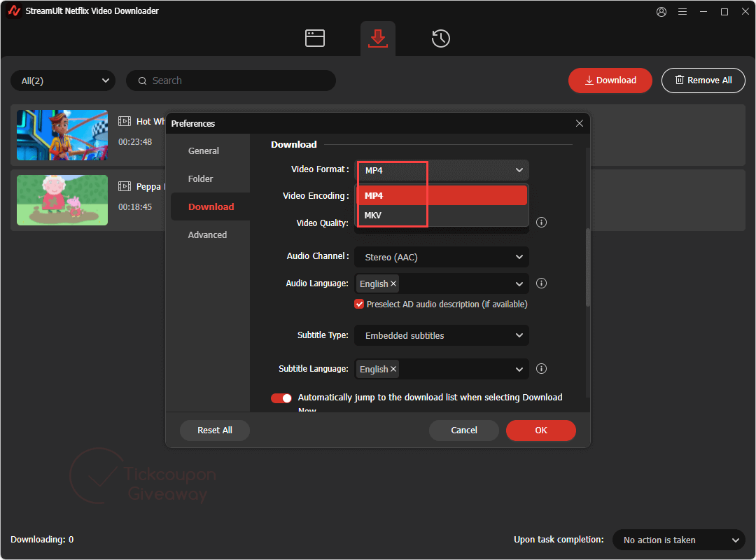Click the Downloading: 0 status text

click(x=42, y=539)
